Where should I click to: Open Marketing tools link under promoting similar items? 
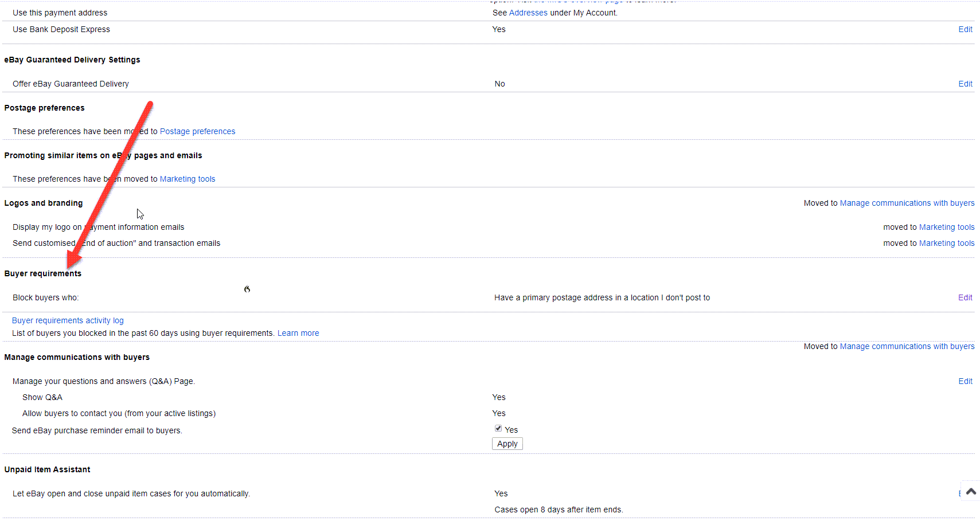(188, 179)
